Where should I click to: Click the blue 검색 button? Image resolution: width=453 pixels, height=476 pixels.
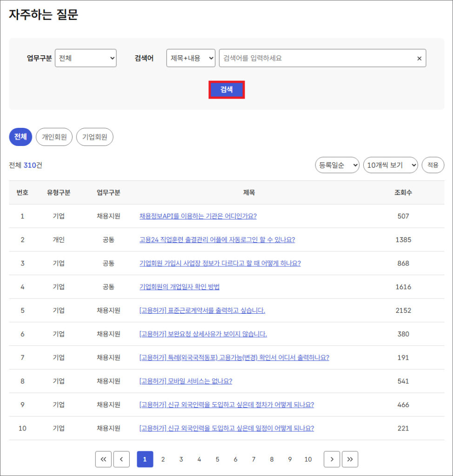pos(226,90)
